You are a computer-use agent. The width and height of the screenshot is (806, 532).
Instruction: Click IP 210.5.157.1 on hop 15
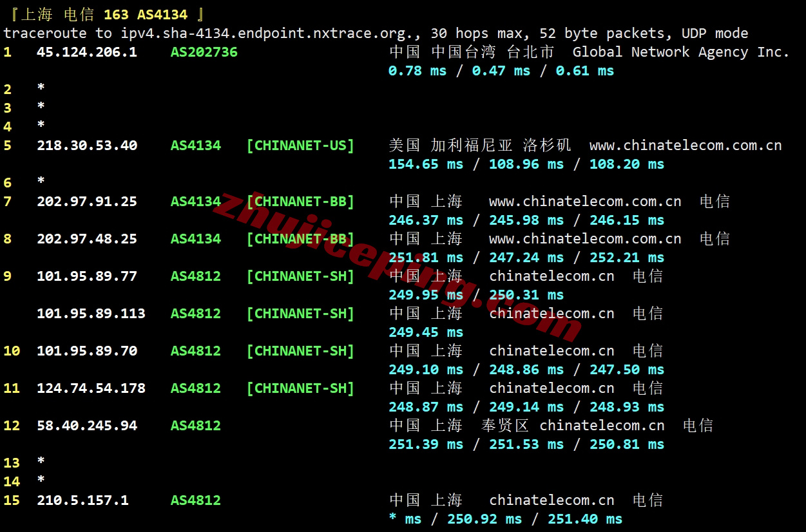pyautogui.click(x=83, y=500)
